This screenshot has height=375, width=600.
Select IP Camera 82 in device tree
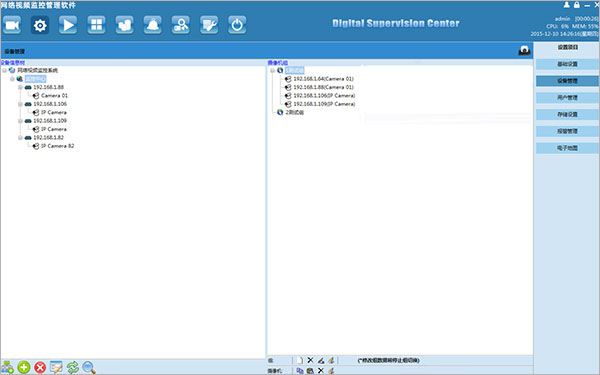57,146
